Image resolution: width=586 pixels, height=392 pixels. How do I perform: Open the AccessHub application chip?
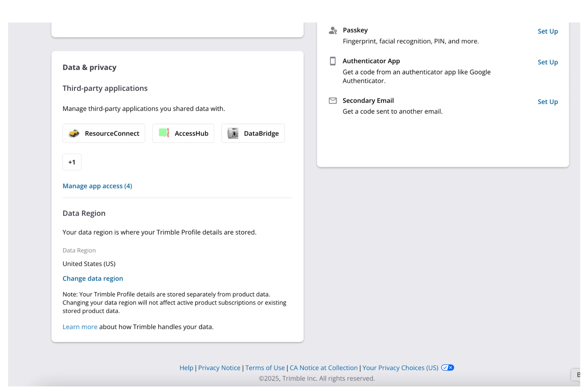tap(183, 133)
